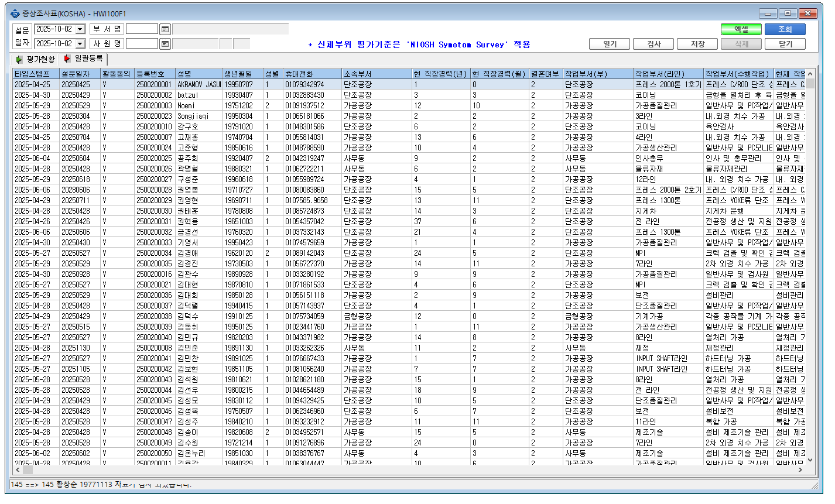The image size is (835, 504).
Task: Expand the start survey date dropdown
Action: point(80,29)
